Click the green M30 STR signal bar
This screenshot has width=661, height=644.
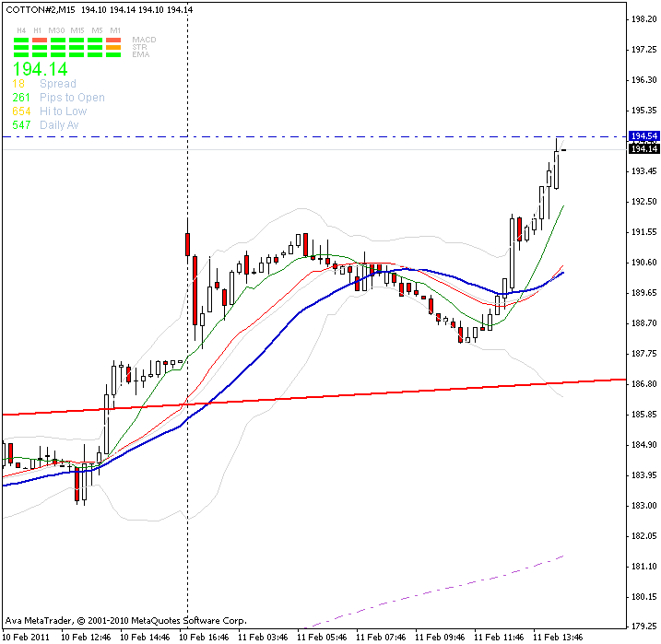click(57, 48)
